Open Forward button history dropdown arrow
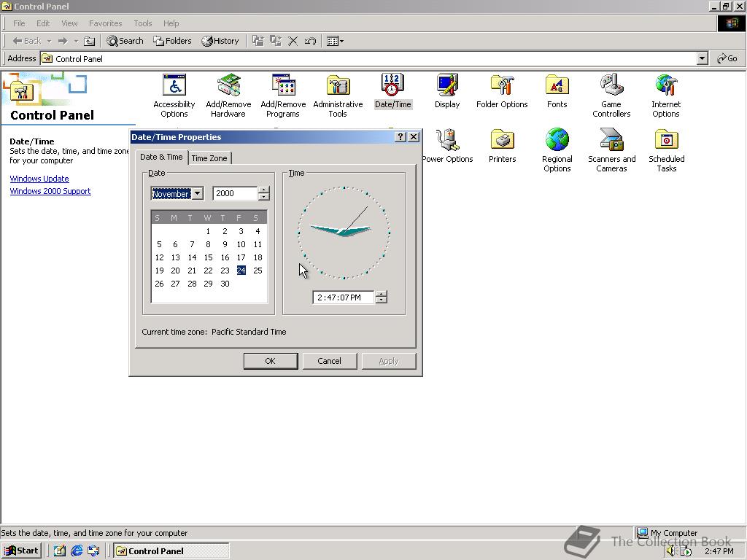747x560 pixels. click(x=76, y=41)
